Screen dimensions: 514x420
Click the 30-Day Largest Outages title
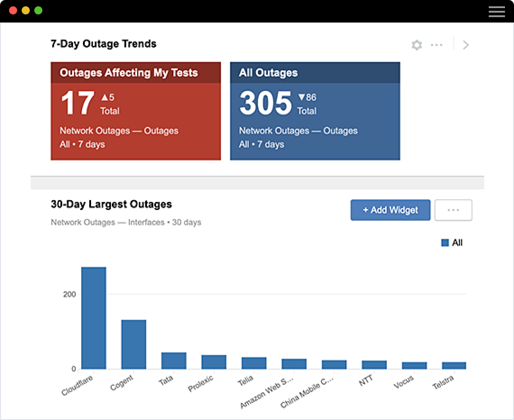tap(111, 204)
